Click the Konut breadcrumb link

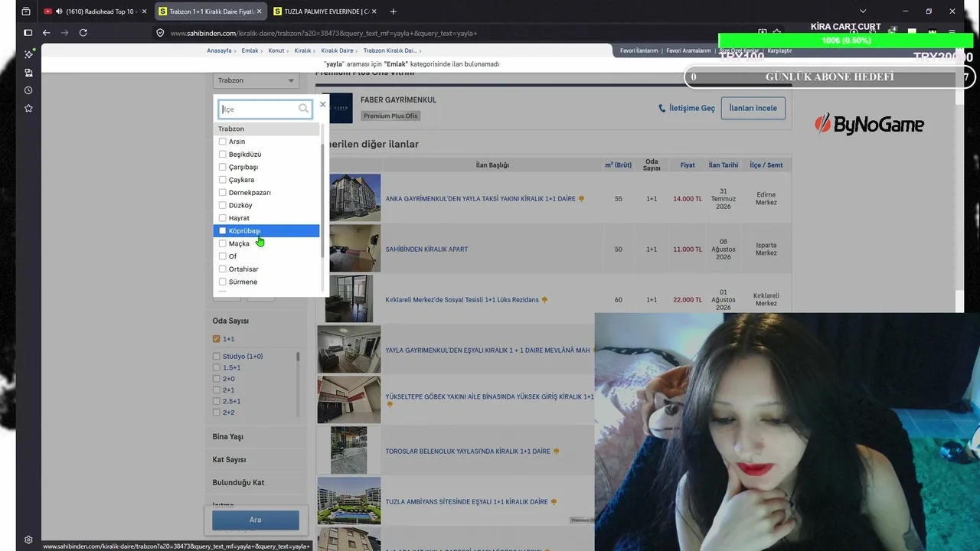click(x=276, y=51)
